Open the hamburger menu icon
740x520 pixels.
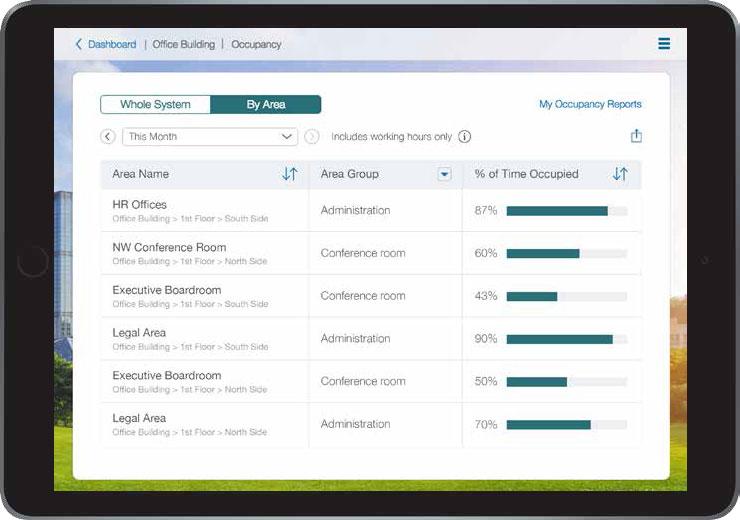point(664,44)
